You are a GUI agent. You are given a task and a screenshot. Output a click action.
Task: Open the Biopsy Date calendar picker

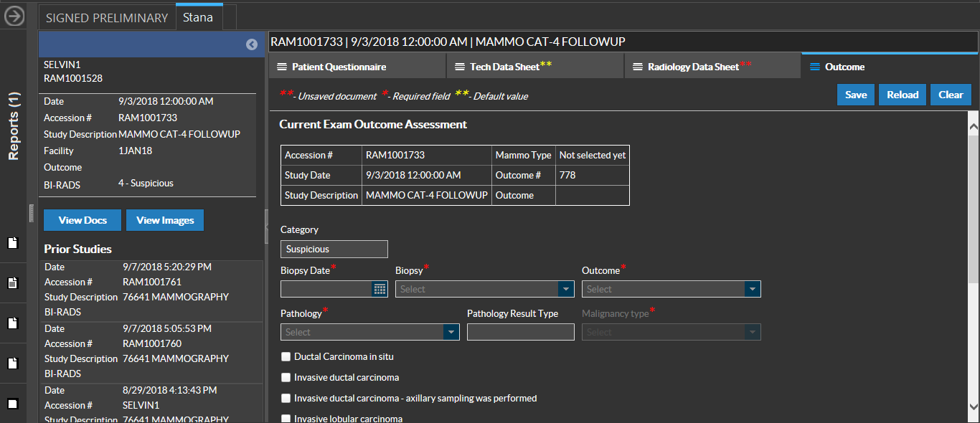click(x=380, y=289)
